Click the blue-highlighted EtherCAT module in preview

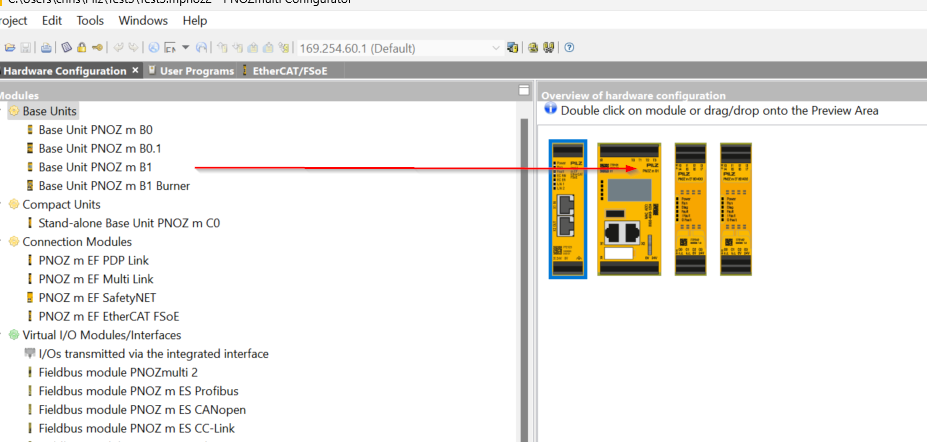click(568, 209)
